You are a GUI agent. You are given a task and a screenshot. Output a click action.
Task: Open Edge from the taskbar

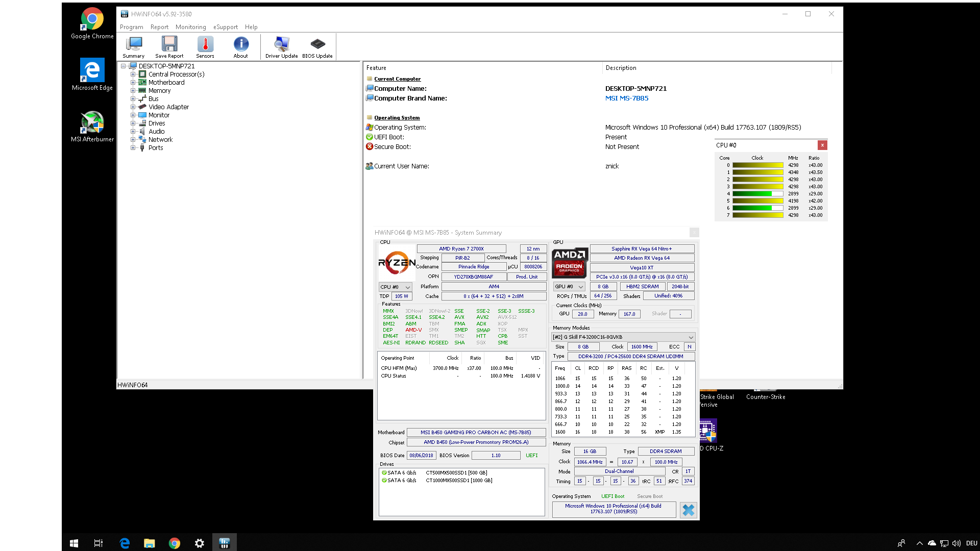pyautogui.click(x=124, y=543)
